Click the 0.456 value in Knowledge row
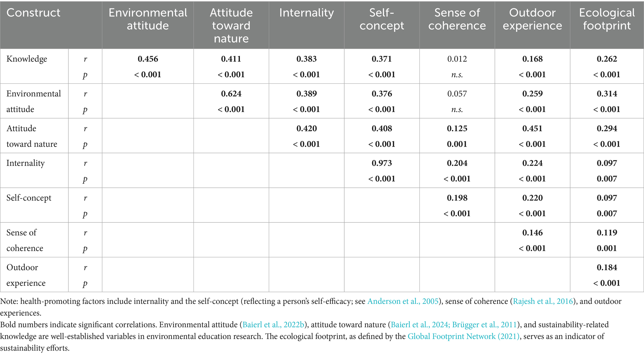The image size is (644, 355). point(148,59)
